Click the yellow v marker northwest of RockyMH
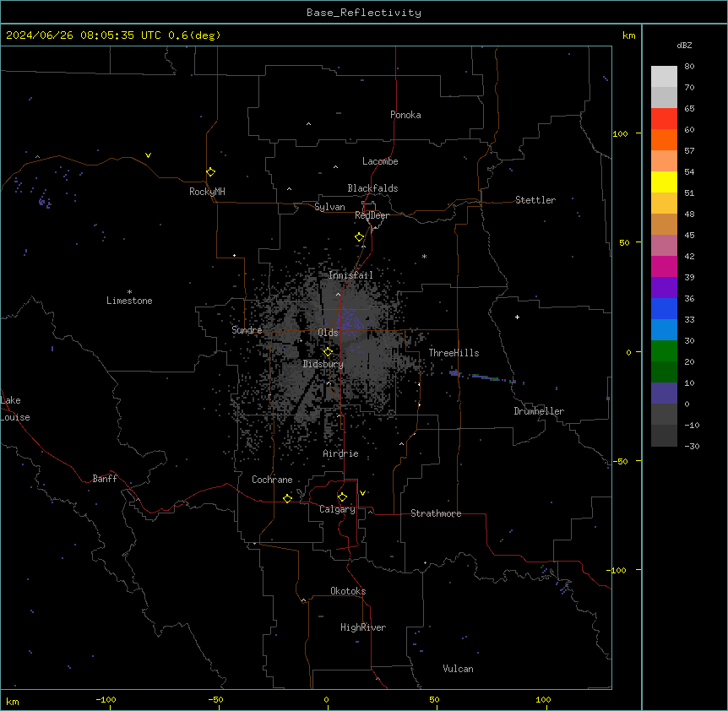Viewport: 728px width, 711px height. (148, 155)
